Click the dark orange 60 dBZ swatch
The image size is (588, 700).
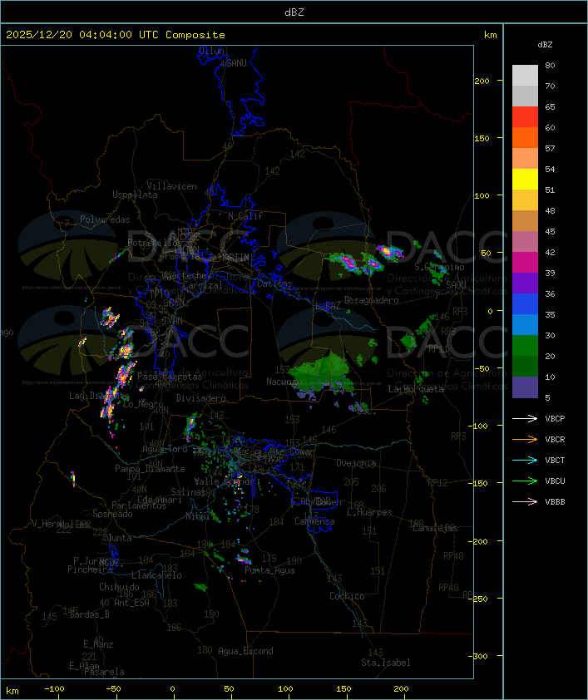click(x=525, y=137)
